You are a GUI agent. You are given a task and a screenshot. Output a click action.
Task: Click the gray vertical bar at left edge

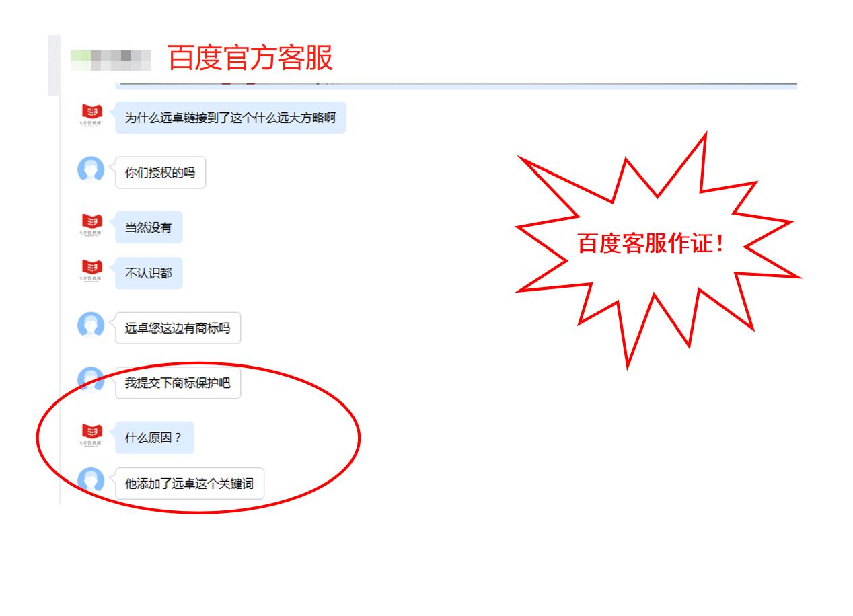pos(53,65)
